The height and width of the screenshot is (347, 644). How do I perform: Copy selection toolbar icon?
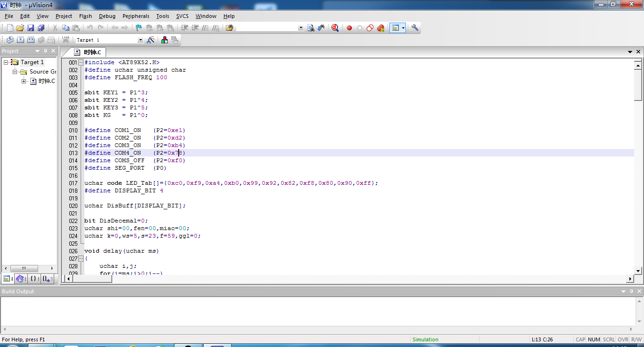[66, 28]
